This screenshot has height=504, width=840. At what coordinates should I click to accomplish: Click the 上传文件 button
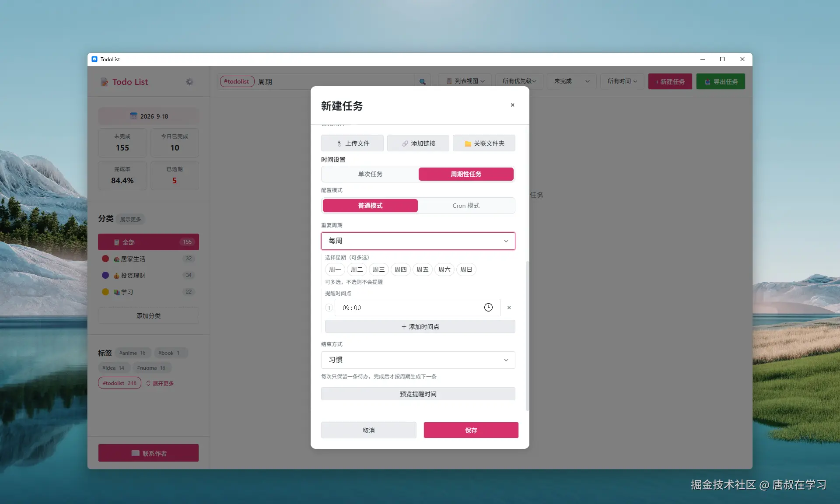(352, 143)
